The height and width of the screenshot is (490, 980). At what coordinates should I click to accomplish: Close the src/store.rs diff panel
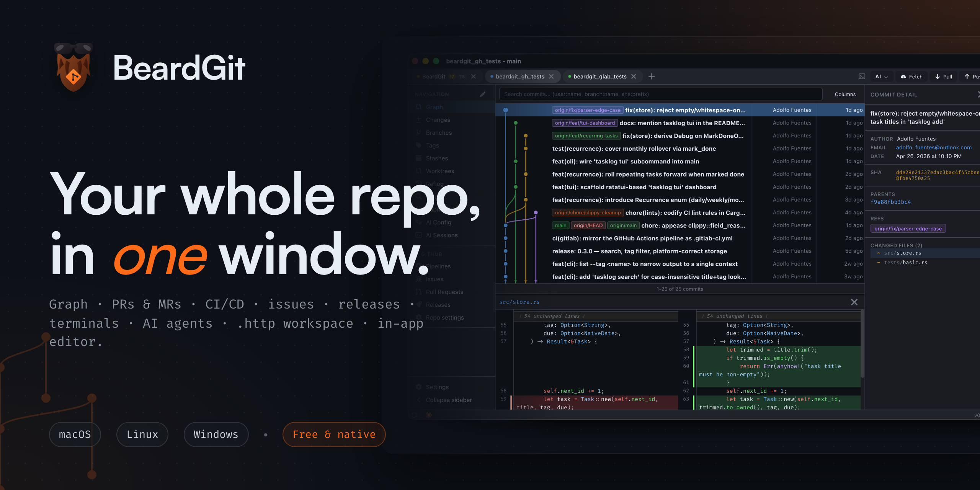coord(854,302)
